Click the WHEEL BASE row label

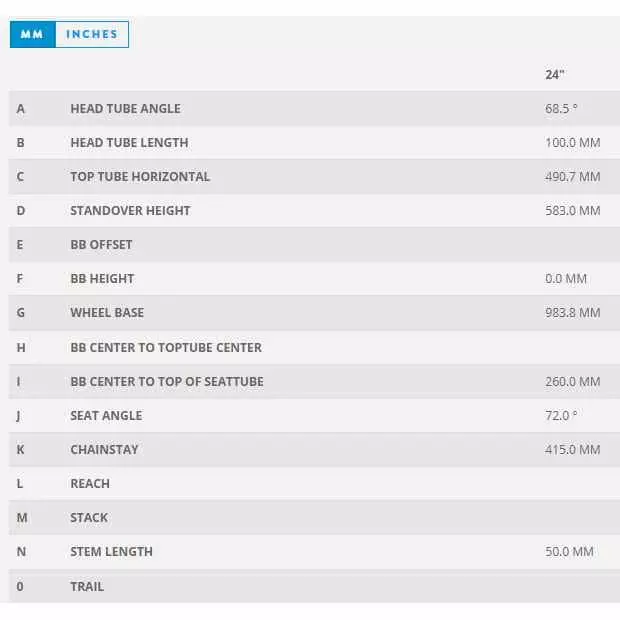pyautogui.click(x=107, y=313)
